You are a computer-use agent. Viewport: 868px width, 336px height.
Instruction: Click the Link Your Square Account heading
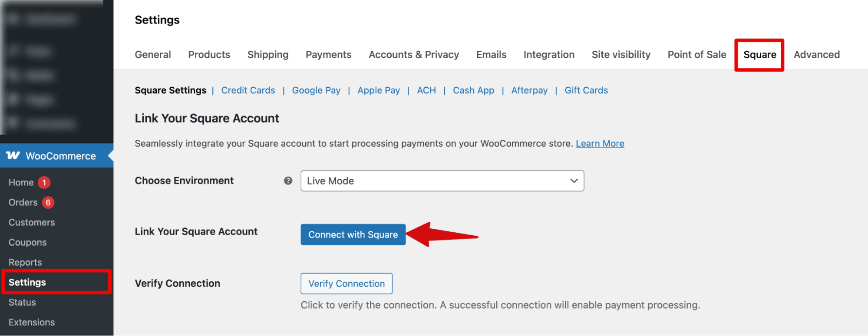click(207, 119)
